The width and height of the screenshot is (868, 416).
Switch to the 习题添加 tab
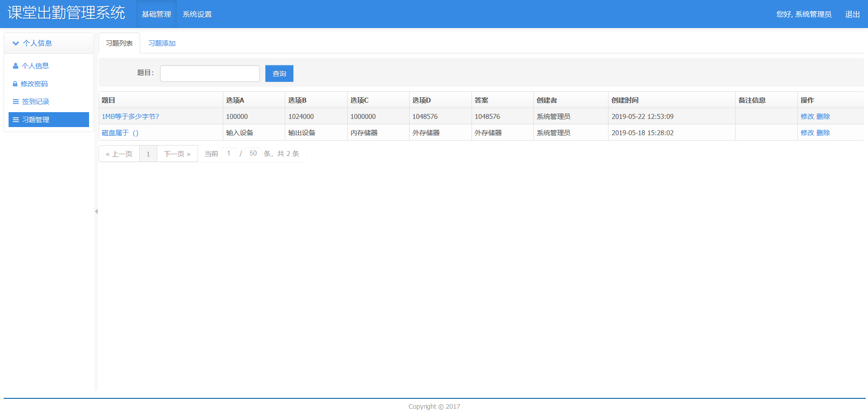pos(162,43)
